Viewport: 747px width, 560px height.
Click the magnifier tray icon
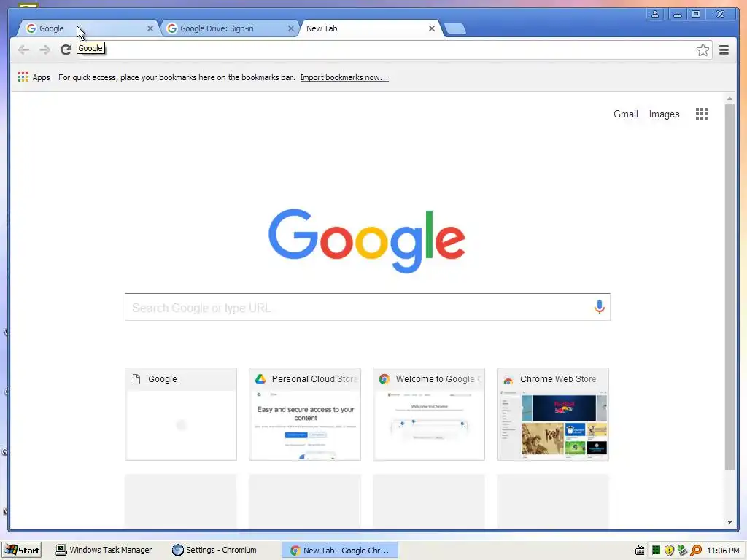(x=696, y=551)
